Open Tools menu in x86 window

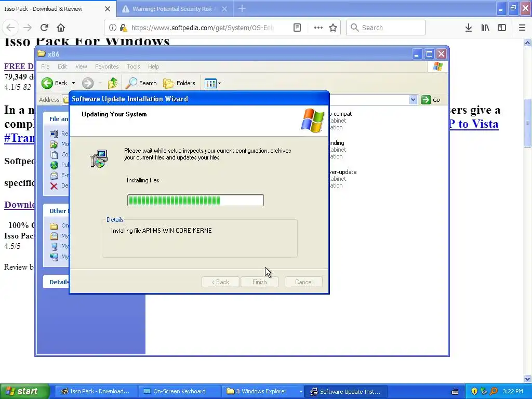pos(134,66)
